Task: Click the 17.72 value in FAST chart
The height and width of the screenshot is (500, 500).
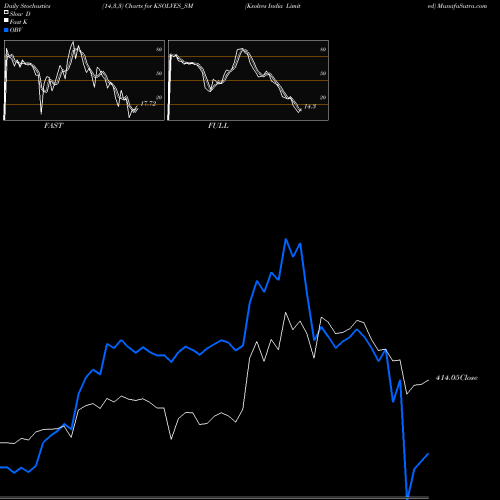Action: pyautogui.click(x=148, y=104)
